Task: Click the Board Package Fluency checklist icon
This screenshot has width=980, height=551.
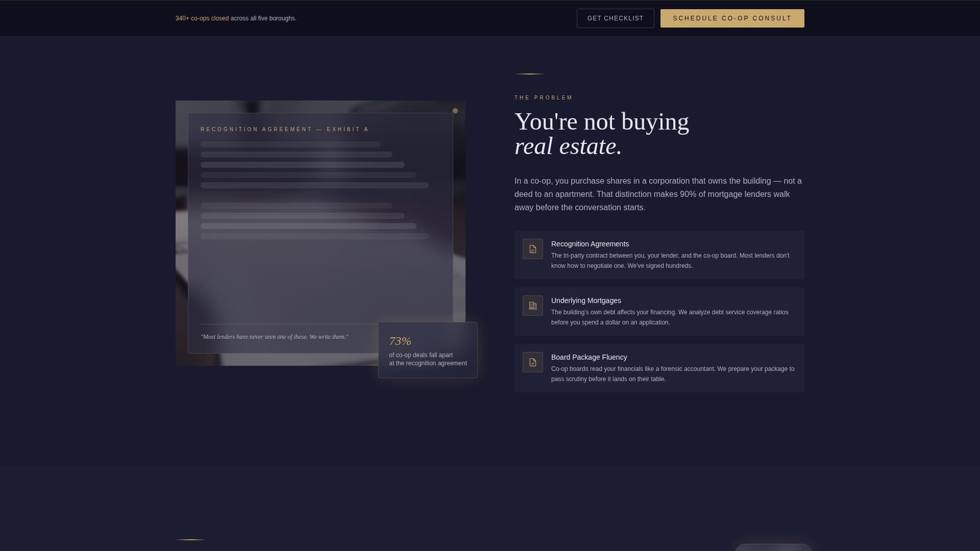Action: tap(532, 362)
